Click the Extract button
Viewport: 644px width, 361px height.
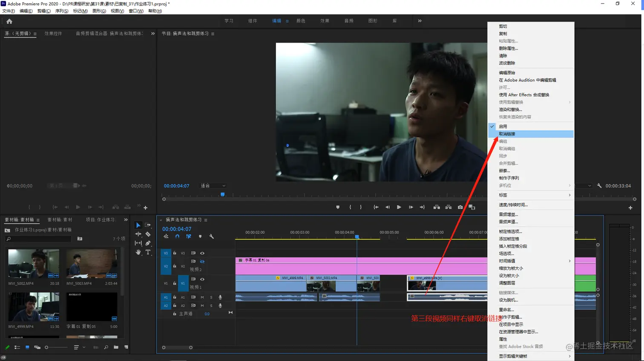pyautogui.click(x=448, y=207)
